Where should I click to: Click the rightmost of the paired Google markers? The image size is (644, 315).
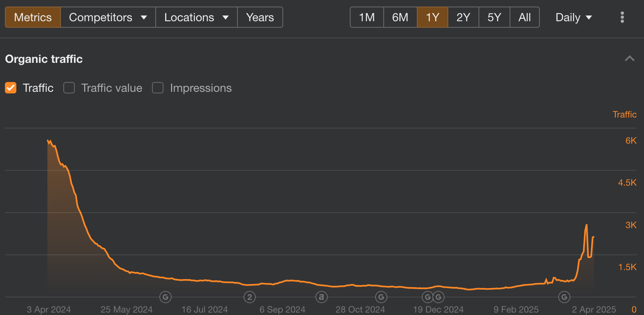pos(438,297)
